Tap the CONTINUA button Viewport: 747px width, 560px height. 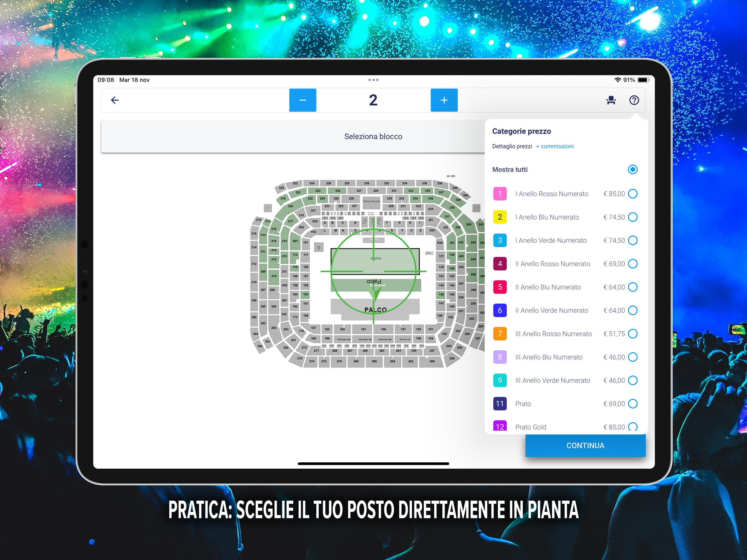point(585,445)
